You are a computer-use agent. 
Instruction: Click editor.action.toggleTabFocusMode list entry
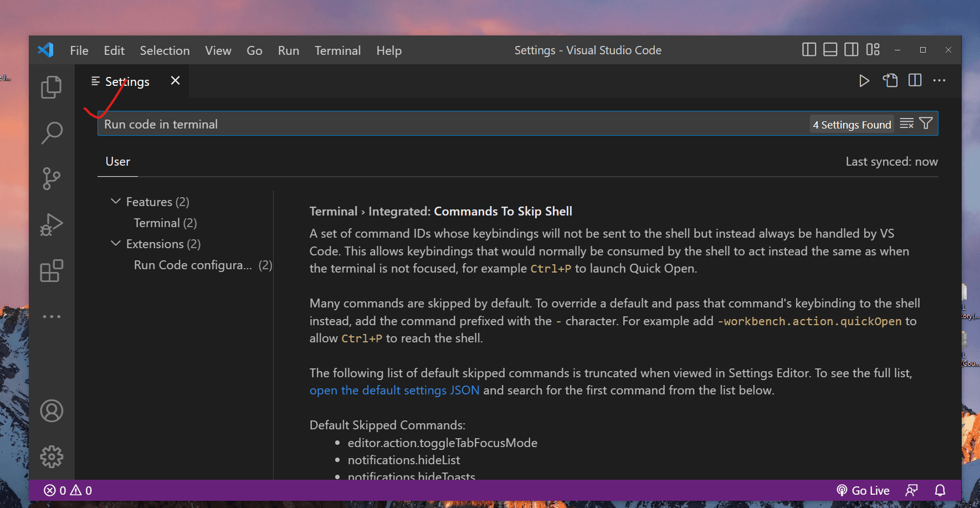coord(443,443)
